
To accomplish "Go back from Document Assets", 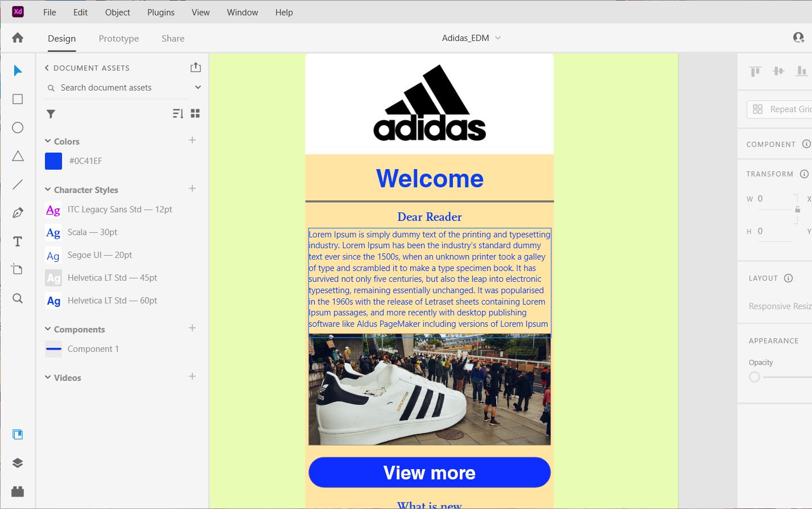I will tap(47, 68).
